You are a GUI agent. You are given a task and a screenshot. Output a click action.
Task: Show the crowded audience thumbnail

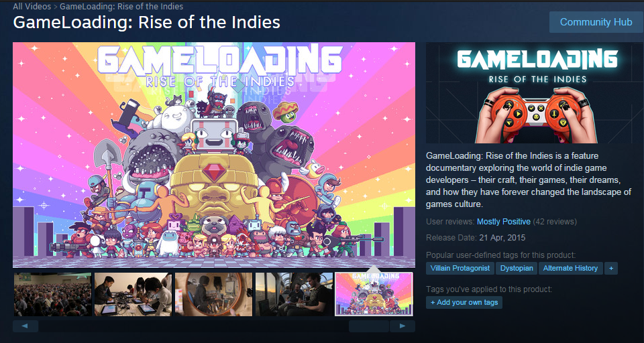click(52, 294)
